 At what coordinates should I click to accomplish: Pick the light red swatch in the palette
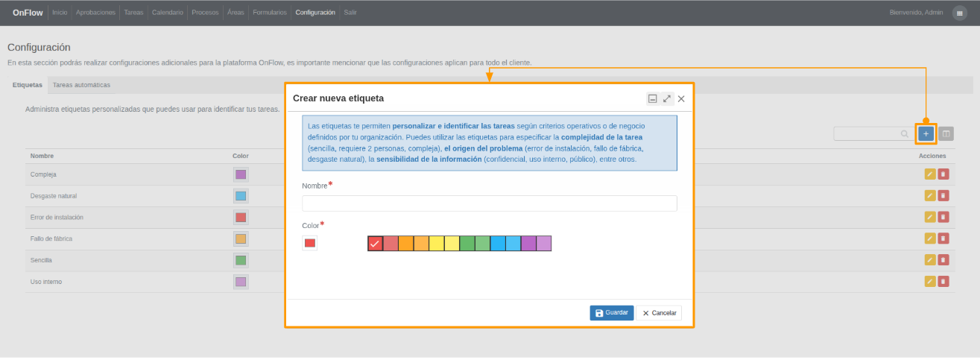tap(391, 244)
